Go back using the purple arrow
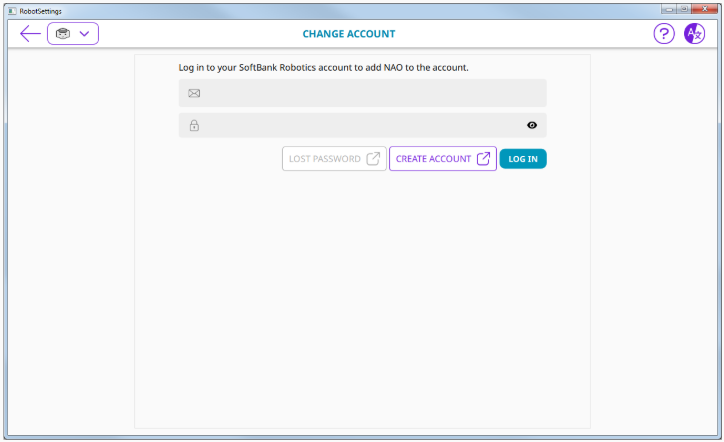 coord(30,34)
